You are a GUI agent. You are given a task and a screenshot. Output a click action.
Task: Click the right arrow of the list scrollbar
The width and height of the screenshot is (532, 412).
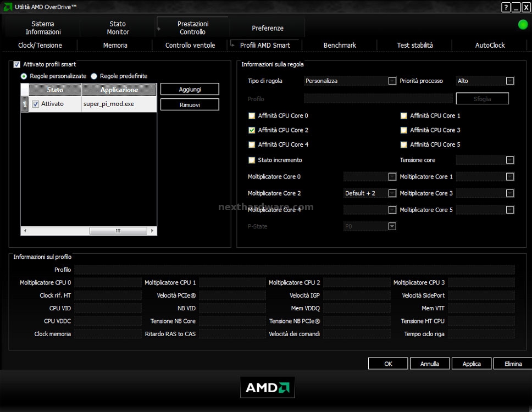pyautogui.click(x=152, y=231)
